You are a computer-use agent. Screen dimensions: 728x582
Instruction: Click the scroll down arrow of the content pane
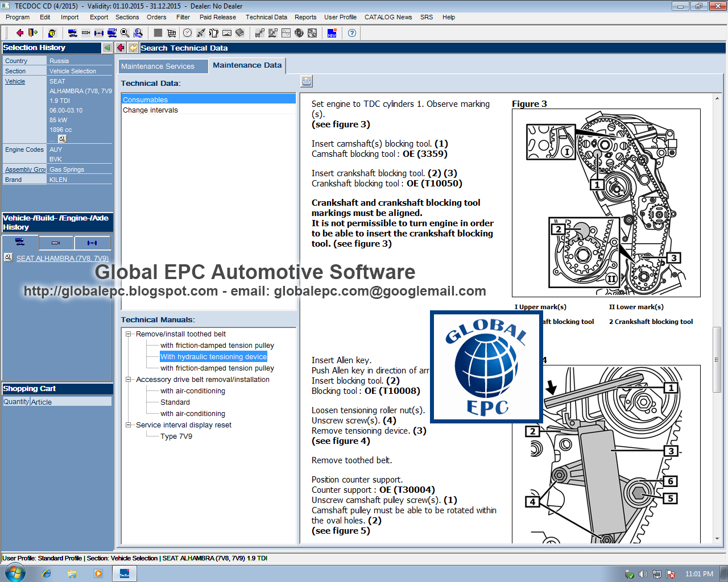tap(717, 538)
